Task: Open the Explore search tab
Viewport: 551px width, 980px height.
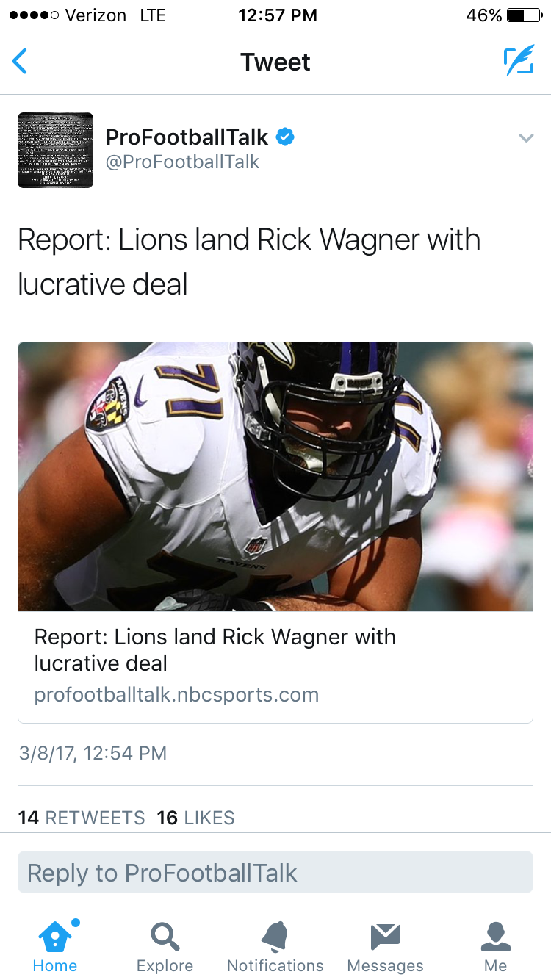Action: [165, 946]
